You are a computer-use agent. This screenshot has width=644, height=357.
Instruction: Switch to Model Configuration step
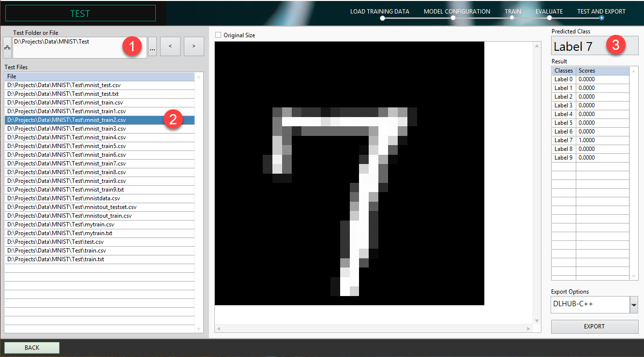pyautogui.click(x=457, y=12)
